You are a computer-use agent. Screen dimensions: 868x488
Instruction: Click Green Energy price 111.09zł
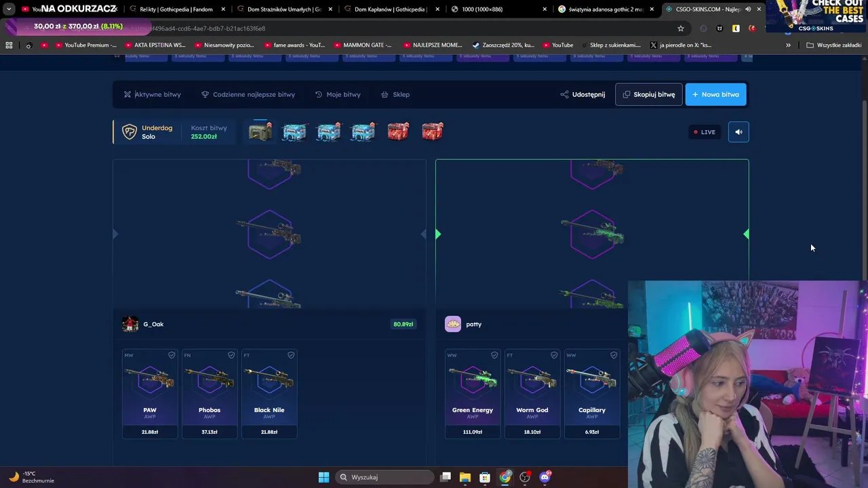click(473, 432)
